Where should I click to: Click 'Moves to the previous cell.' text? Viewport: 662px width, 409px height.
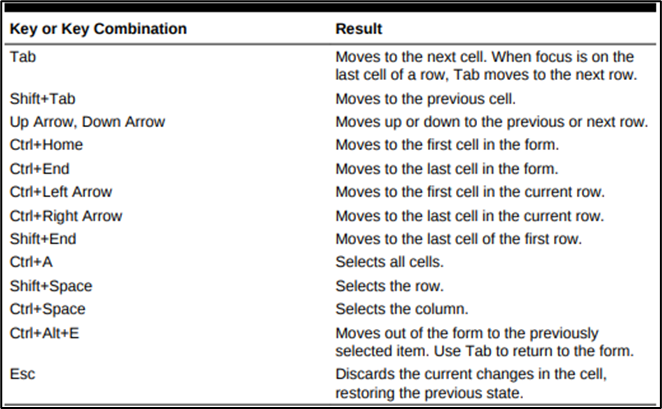(x=426, y=99)
